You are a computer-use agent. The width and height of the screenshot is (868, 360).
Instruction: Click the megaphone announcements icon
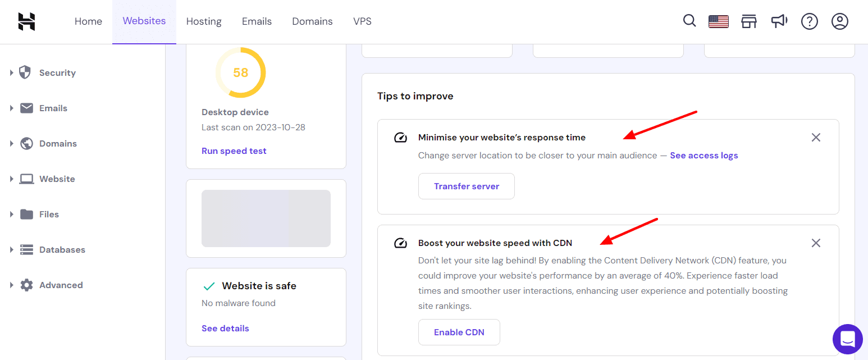pyautogui.click(x=779, y=21)
